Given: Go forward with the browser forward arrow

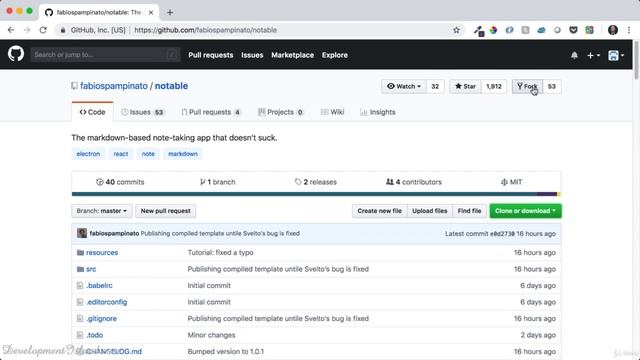Looking at the screenshot, I should [27, 30].
